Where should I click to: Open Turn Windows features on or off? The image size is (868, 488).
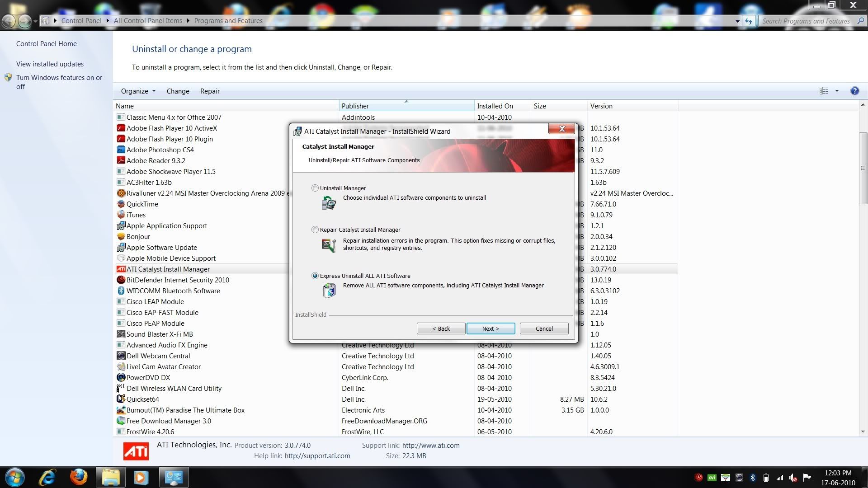[59, 82]
